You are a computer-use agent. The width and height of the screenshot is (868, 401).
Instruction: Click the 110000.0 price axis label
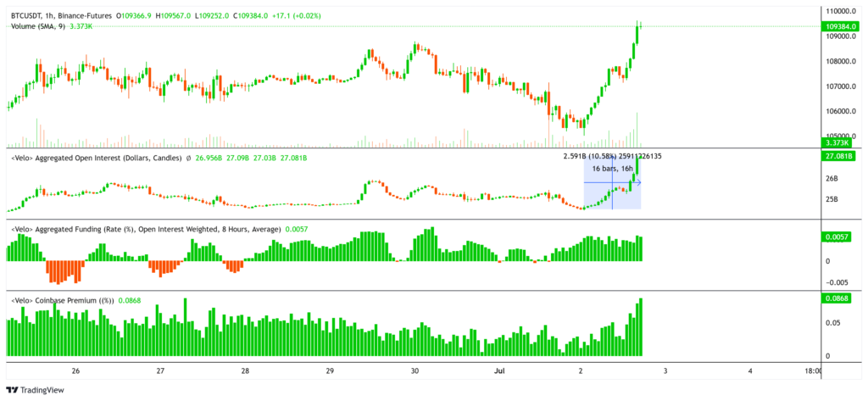[840, 11]
